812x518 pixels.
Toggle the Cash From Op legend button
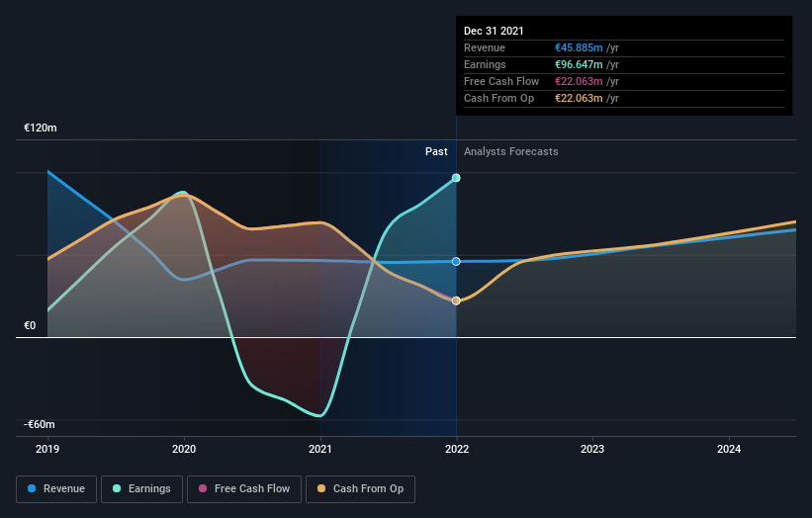360,489
